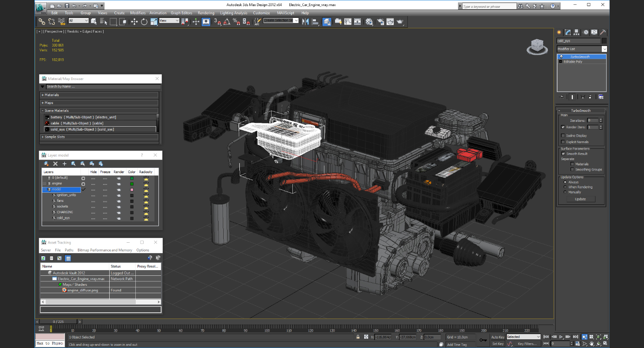Open Key Filters dialog button
644x348 pixels.
[x=527, y=344]
